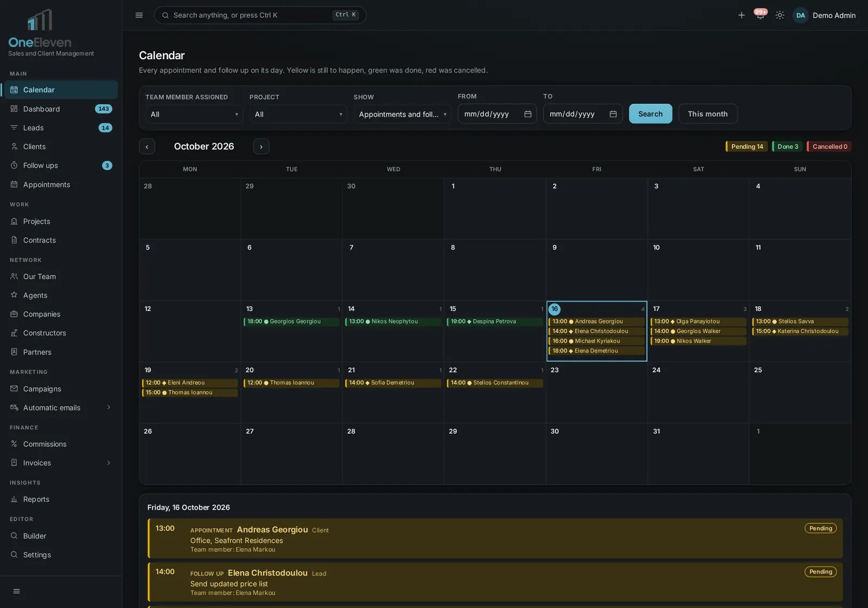
Task: Click the Reports chart icon
Action: tap(14, 499)
